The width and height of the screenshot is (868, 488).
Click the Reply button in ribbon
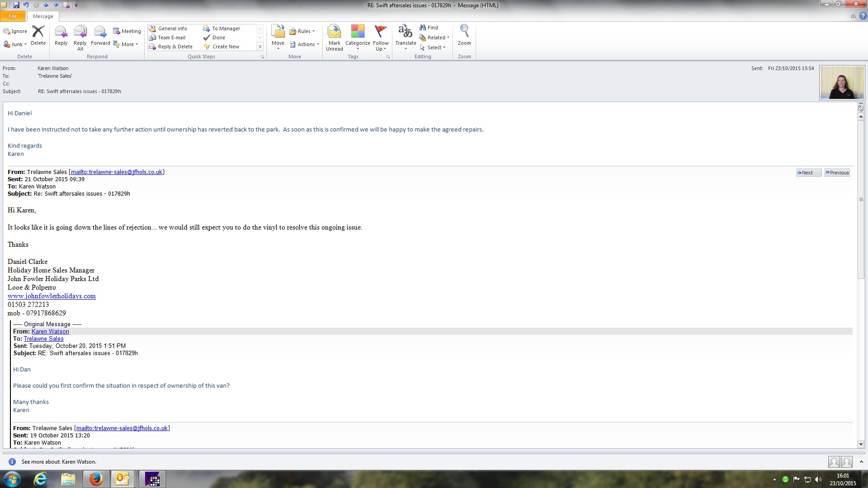(61, 36)
